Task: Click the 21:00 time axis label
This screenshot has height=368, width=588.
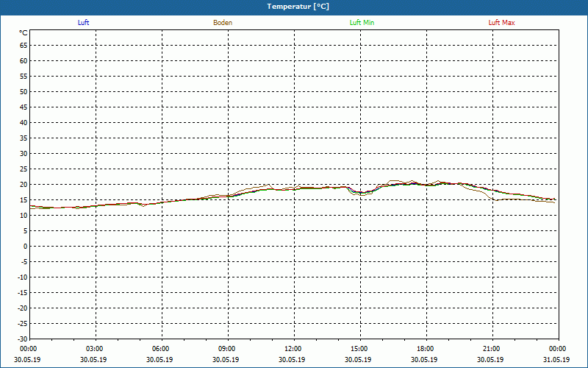Action: coord(491,349)
